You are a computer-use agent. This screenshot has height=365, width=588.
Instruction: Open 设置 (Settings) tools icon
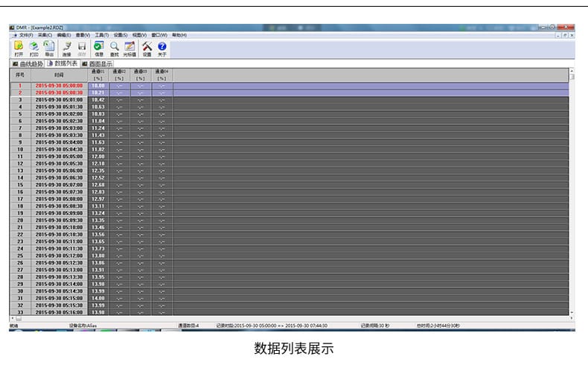(147, 48)
